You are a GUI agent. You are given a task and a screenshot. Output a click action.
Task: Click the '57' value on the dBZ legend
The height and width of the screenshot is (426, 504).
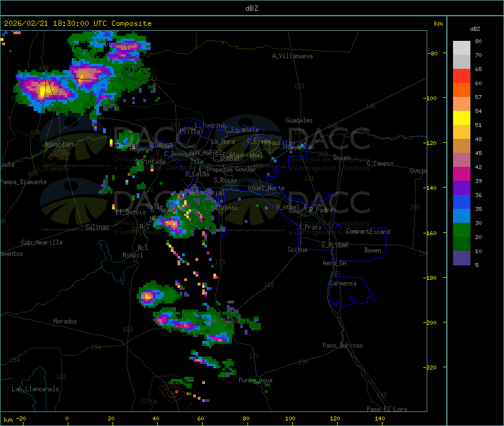click(x=478, y=97)
